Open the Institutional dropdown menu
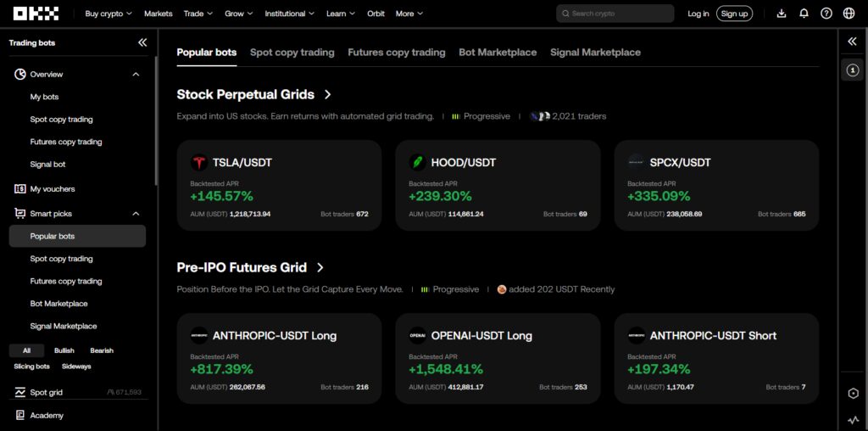 click(x=290, y=14)
